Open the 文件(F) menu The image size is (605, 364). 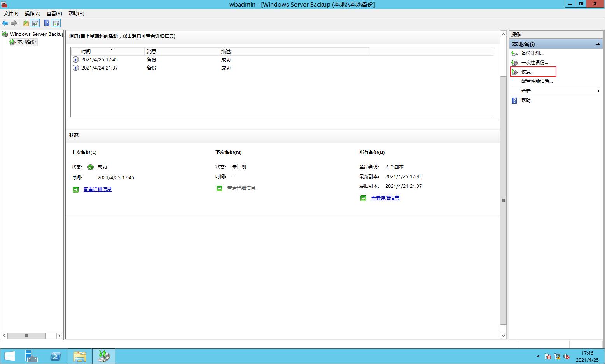pyautogui.click(x=11, y=13)
